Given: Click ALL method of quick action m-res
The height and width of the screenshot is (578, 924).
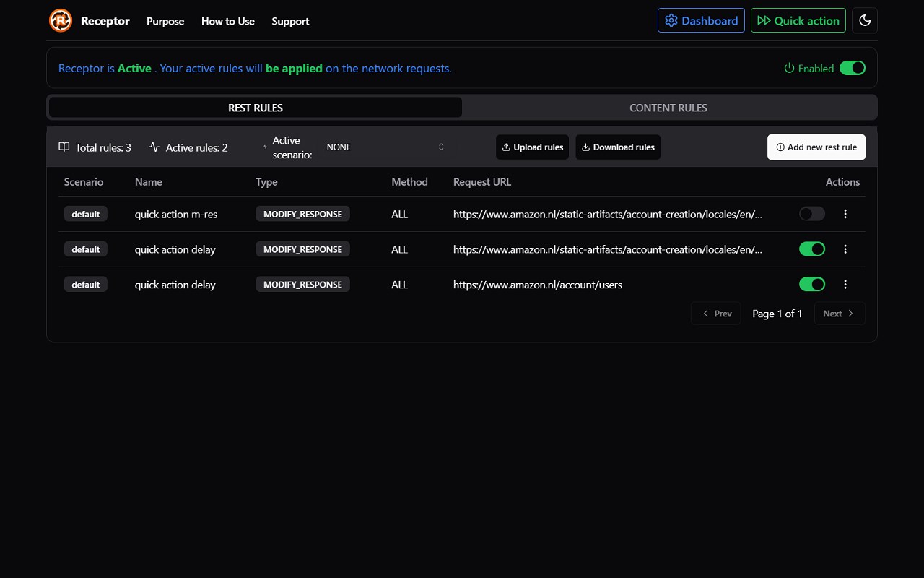Looking at the screenshot, I should pos(400,214).
